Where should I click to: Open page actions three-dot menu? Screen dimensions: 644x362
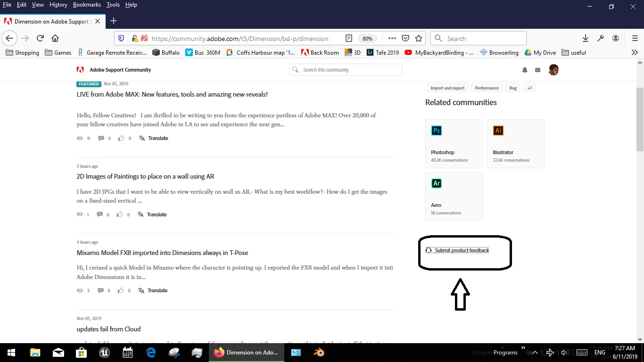click(x=392, y=39)
